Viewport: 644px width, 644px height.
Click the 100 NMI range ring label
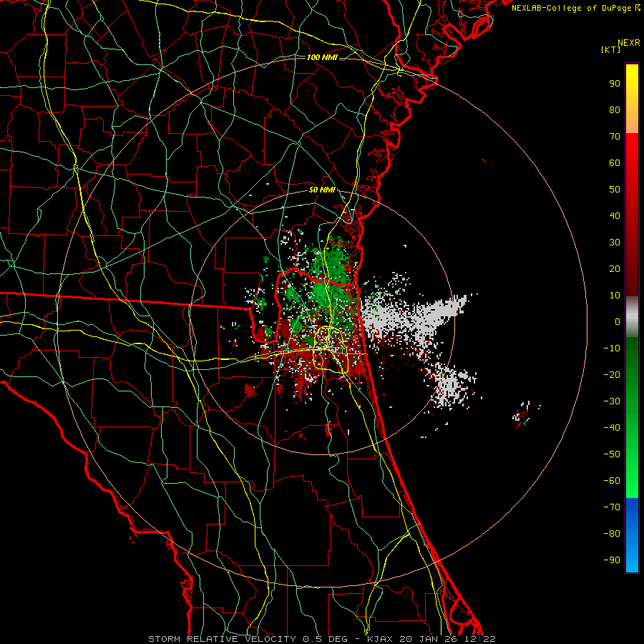(x=322, y=57)
